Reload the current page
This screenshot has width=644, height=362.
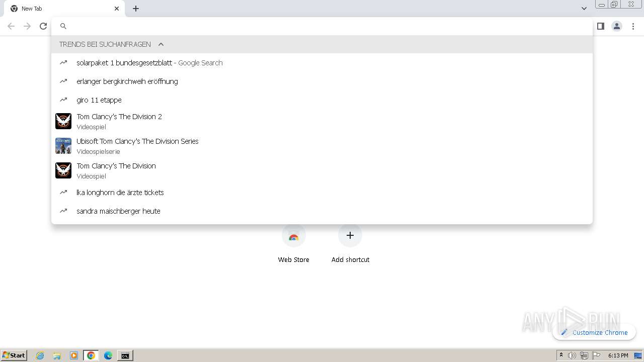pos(43,26)
